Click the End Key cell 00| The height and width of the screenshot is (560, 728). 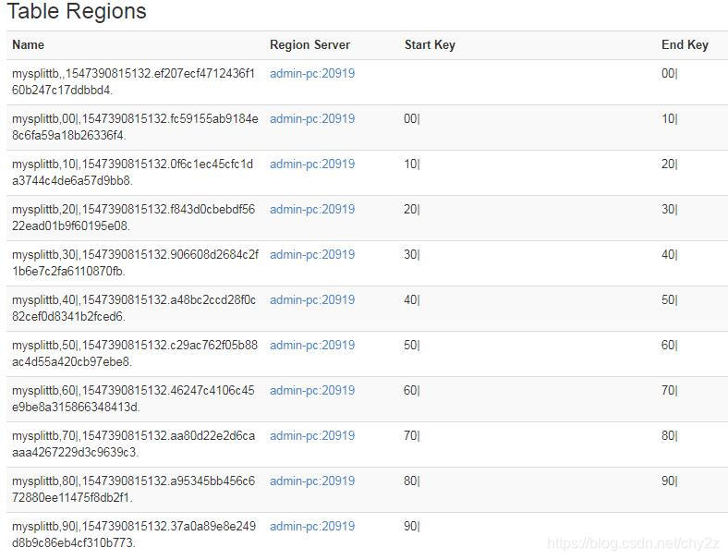pyautogui.click(x=670, y=73)
